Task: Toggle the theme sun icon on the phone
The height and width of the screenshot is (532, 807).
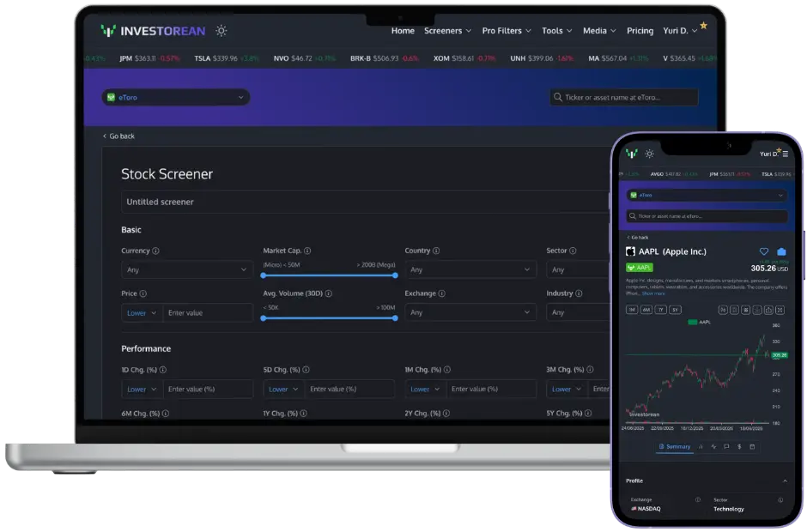Action: click(650, 154)
